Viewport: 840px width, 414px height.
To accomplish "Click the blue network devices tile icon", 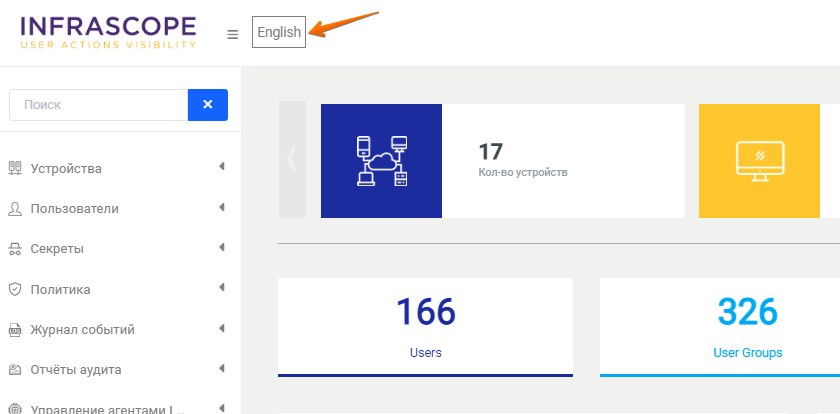I will tap(381, 161).
